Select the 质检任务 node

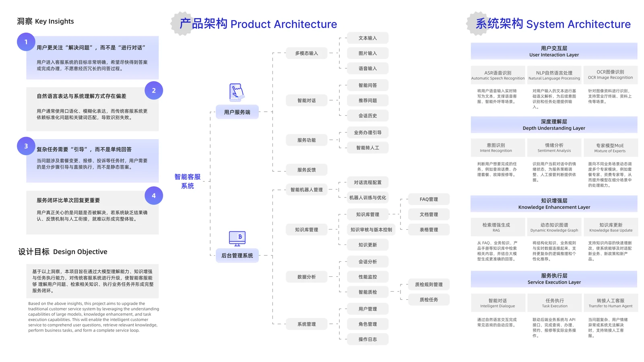429,300
